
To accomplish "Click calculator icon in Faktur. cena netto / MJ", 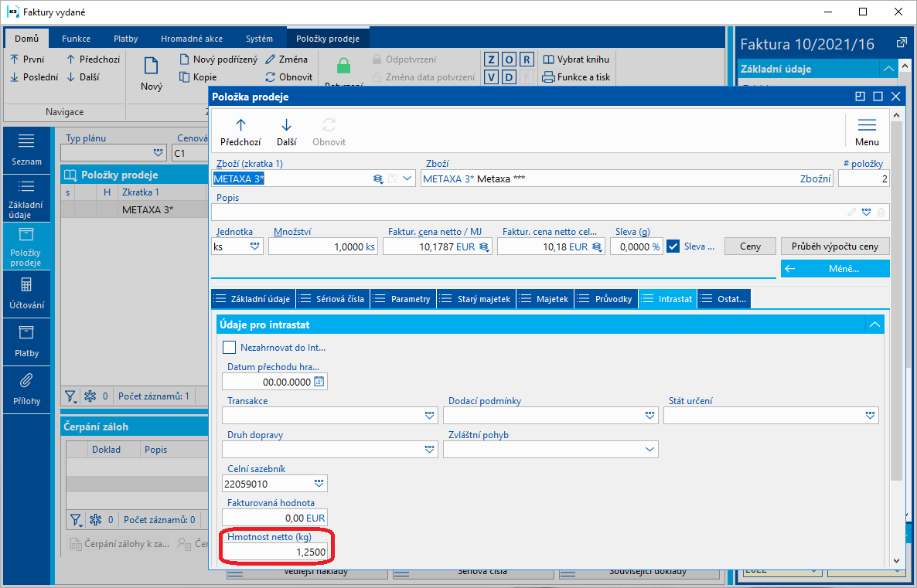I will coord(484,246).
